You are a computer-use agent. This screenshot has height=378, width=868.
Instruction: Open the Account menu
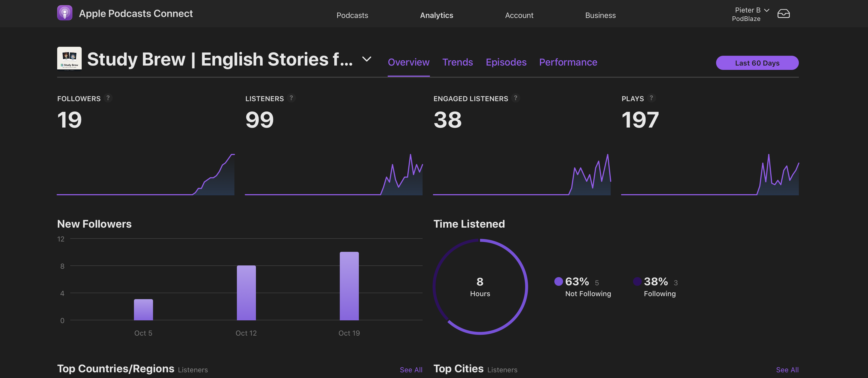coord(519,15)
